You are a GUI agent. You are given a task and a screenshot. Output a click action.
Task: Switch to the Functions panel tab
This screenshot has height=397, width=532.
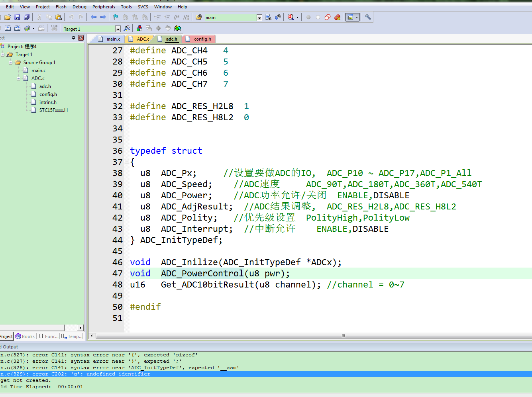tap(48, 336)
